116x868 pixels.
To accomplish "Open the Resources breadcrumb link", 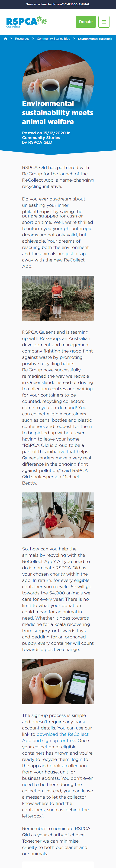I will click(22, 39).
